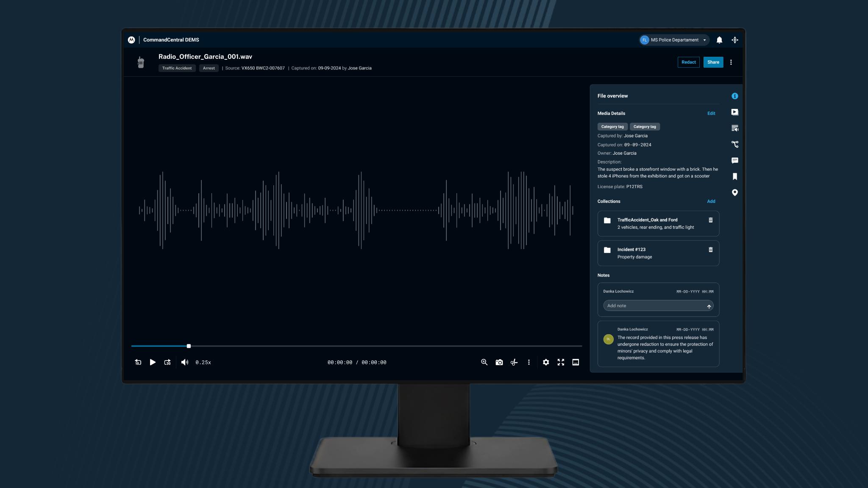Toggle fullscreen mode
This screenshot has height=488, width=868.
561,362
